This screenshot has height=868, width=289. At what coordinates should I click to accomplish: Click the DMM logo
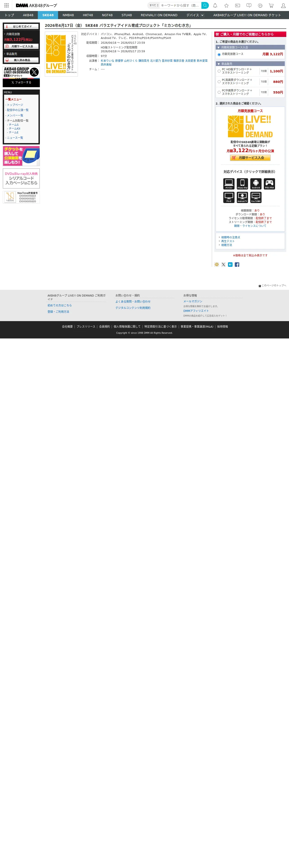point(22,5)
